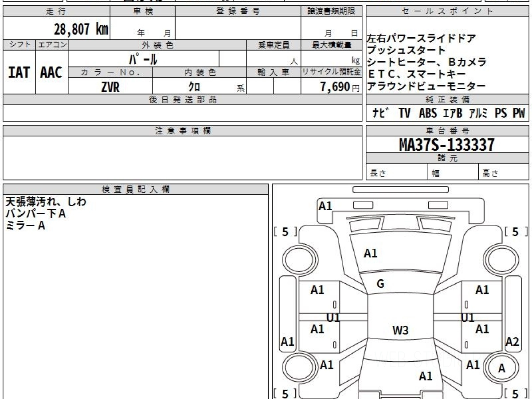
Task: Select the A mark inside the wheel
Action: 501,368
